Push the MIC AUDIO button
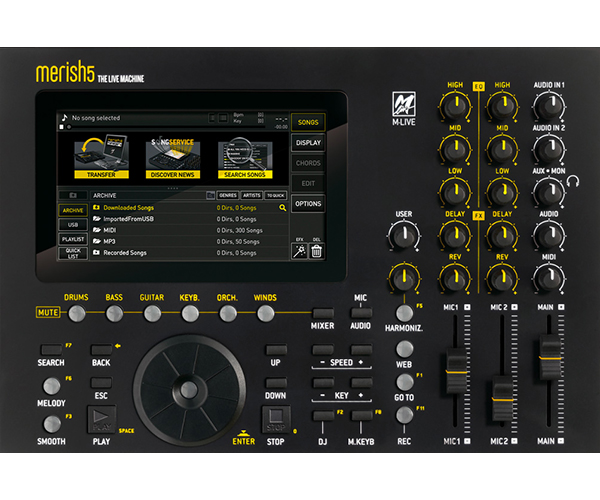Viewport: 600px width, 500px height. [361, 313]
